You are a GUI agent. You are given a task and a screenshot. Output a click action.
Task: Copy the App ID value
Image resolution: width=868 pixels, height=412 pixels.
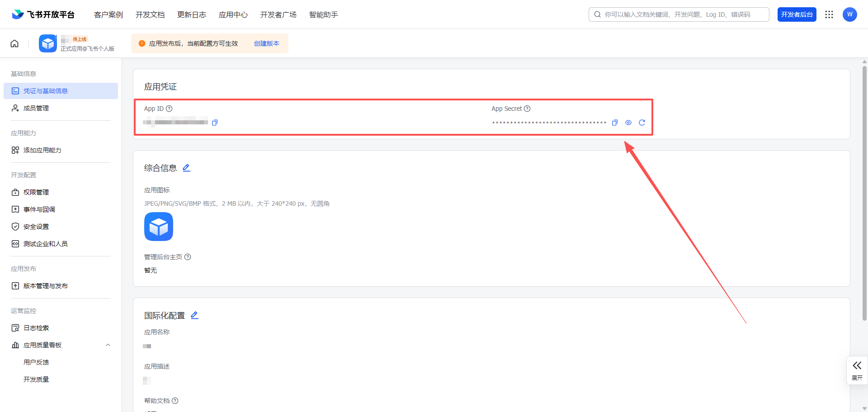click(215, 123)
